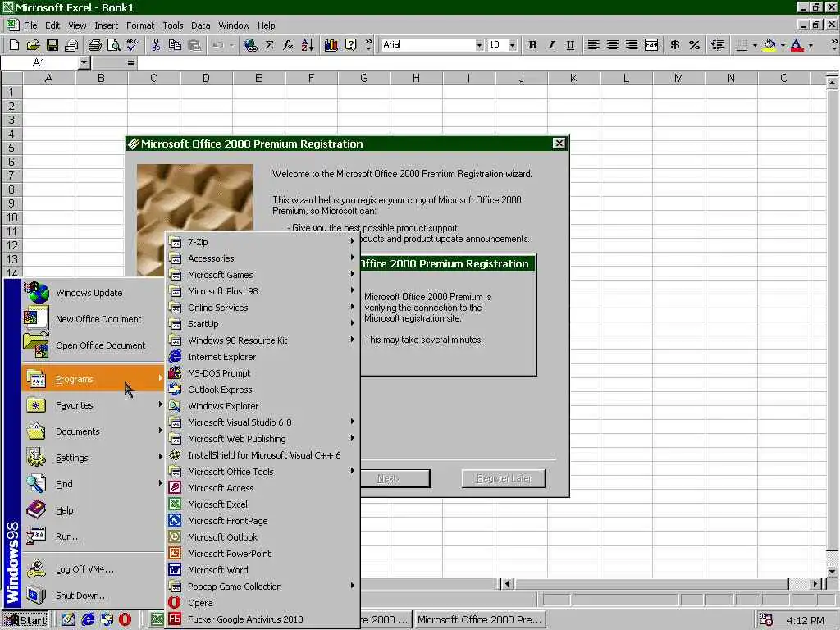Open the Borders dropdown arrow
This screenshot has height=630, width=840.
755,45
